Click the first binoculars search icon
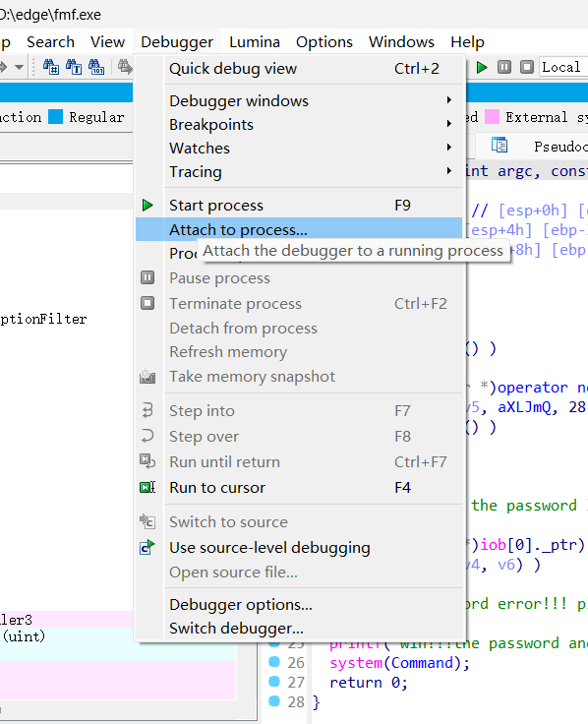The height and width of the screenshot is (724, 588). click(x=51, y=68)
